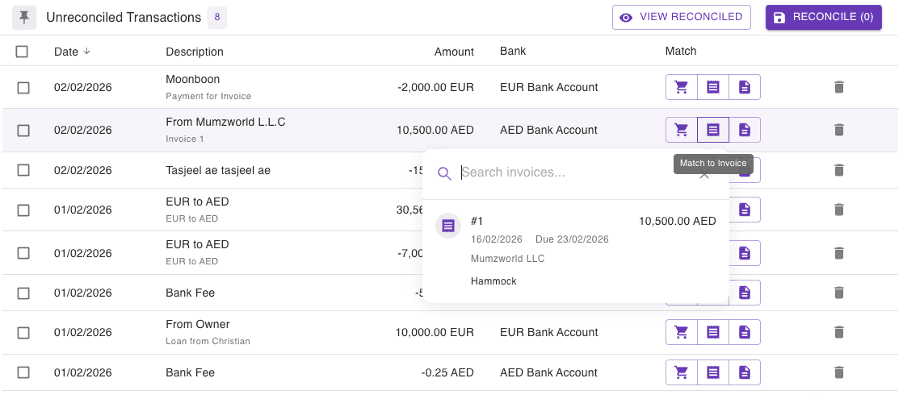Check the Moonboon transaction checkbox

(23, 88)
